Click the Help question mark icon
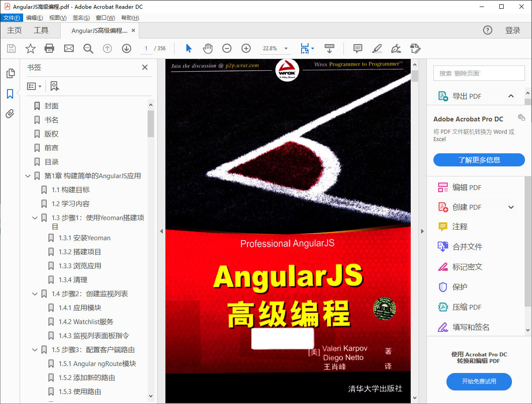Screen dimensions: 532x404 [487, 30]
